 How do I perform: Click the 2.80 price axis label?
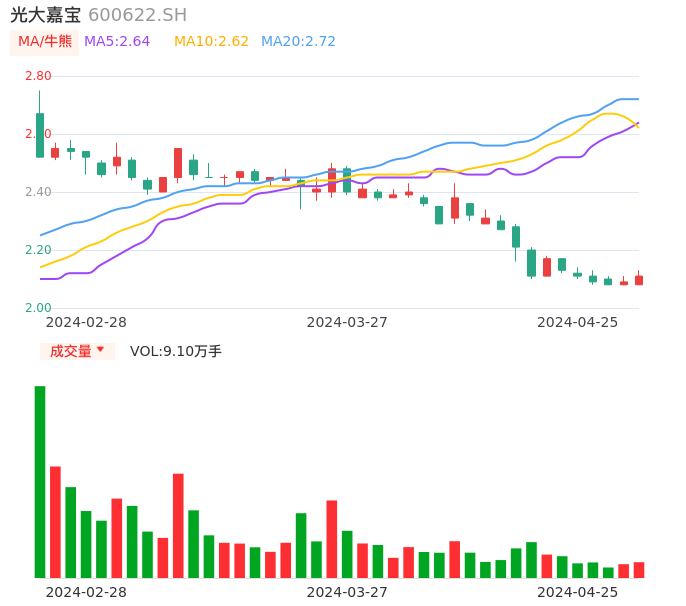[38, 76]
